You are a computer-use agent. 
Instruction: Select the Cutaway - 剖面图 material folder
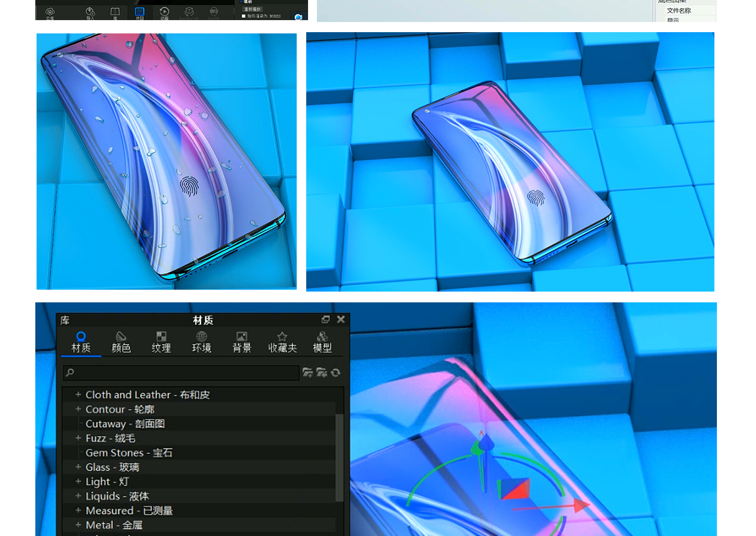tap(125, 424)
